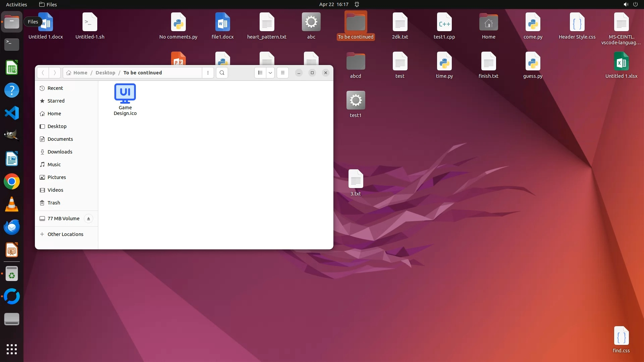This screenshot has width=644, height=362.
Task: Toggle list view in Files window
Action: pyautogui.click(x=260, y=73)
